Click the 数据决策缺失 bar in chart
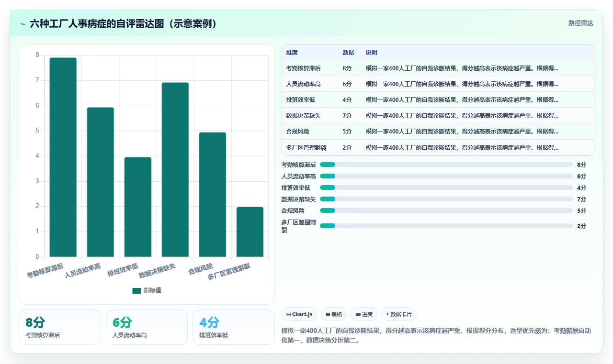613x364 pixels. tap(175, 170)
